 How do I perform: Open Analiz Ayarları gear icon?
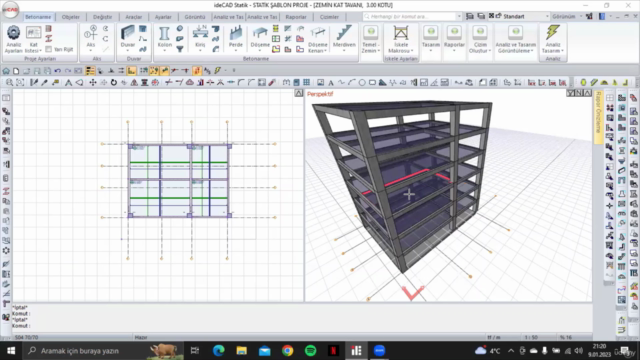tap(13, 39)
